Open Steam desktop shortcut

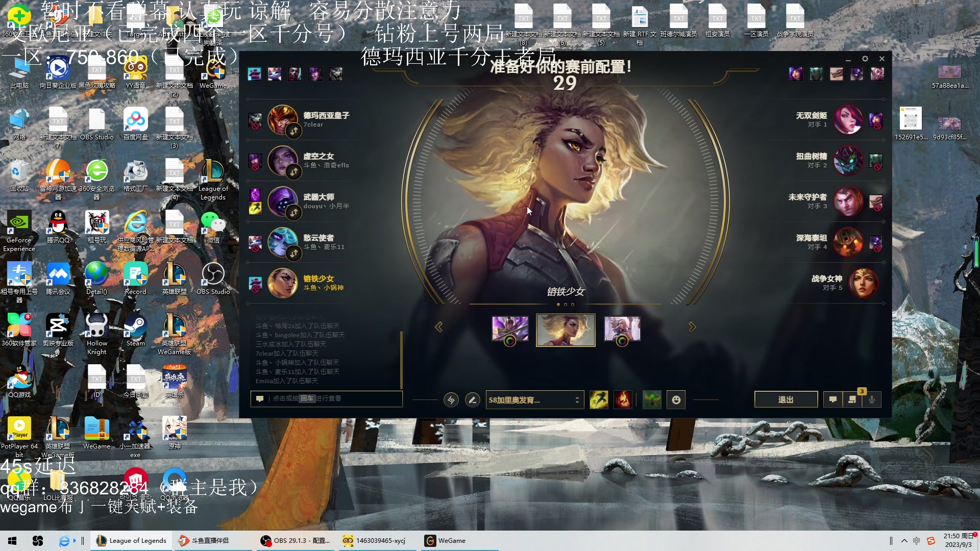pyautogui.click(x=136, y=331)
